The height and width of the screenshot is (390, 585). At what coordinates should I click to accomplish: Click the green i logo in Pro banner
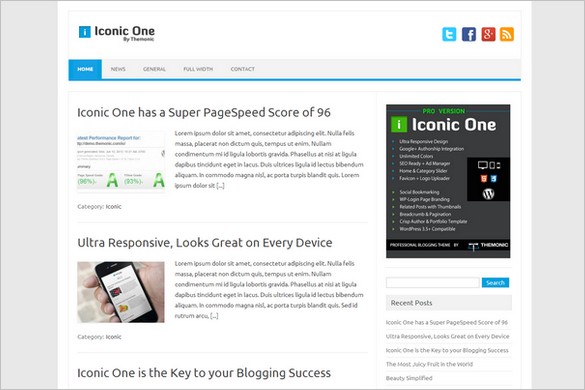pos(399,124)
